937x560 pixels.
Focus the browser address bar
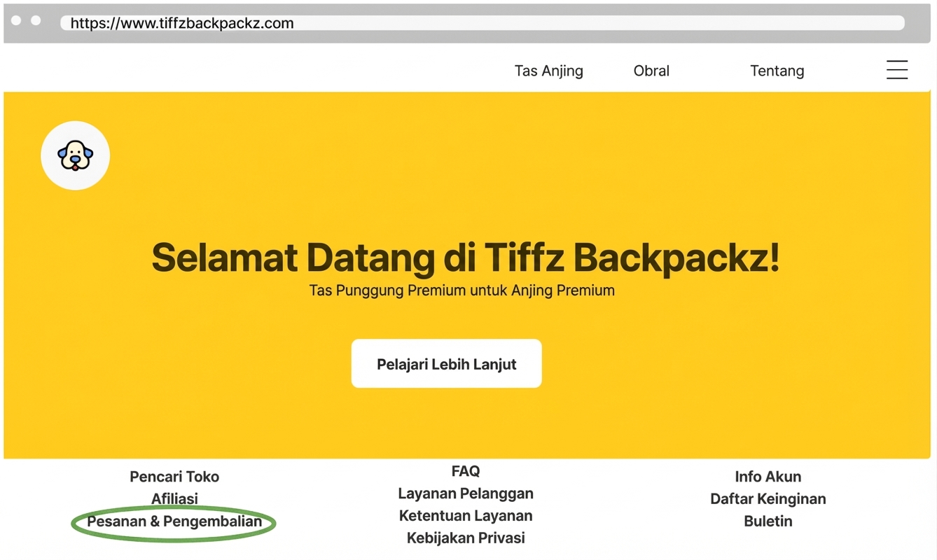pos(483,23)
